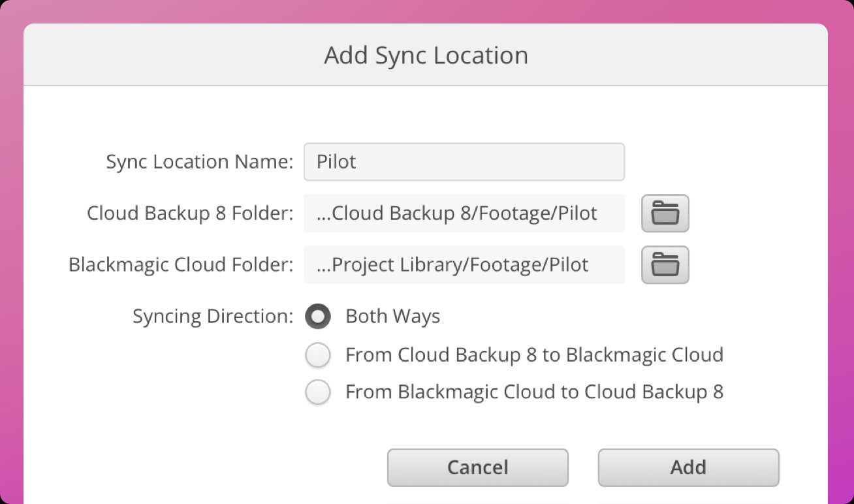854x504 pixels.
Task: Click the Cloud Backup 8 Folder path field
Action: [x=464, y=213]
